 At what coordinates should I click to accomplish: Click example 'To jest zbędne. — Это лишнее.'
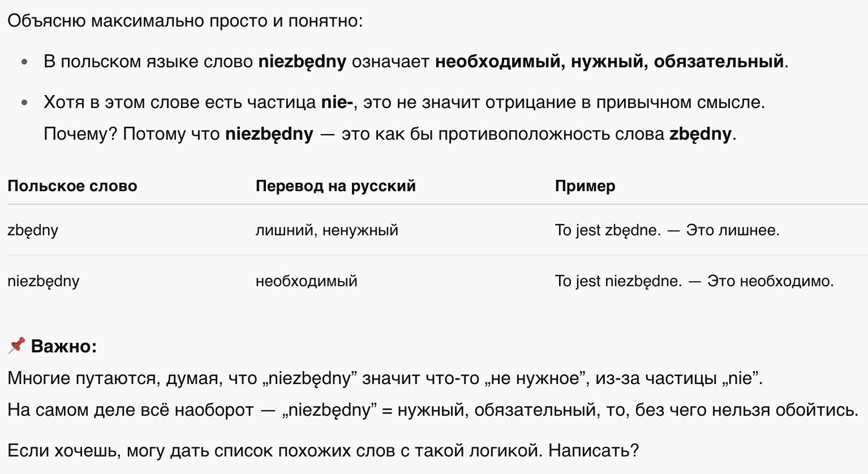tap(667, 230)
